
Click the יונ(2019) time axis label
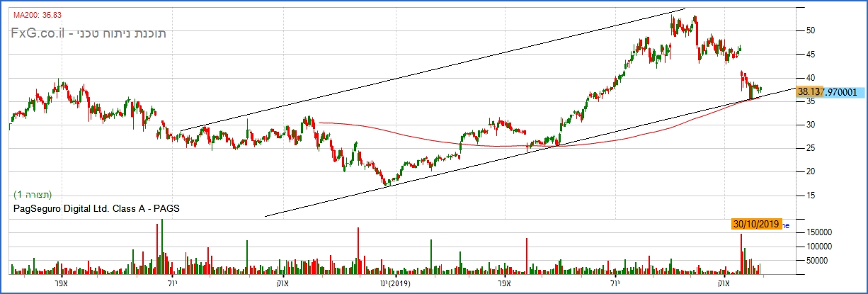[x=395, y=284]
